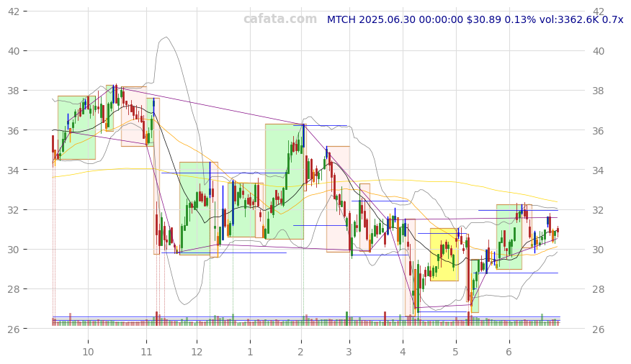
Task: Click the right y-axis price label 36
Action: (x=599, y=131)
